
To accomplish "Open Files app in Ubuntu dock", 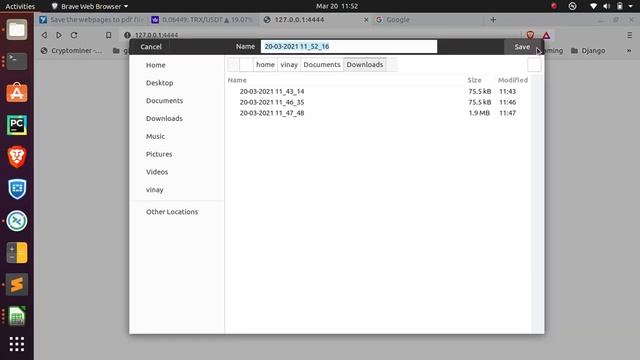I will pyautogui.click(x=17, y=30).
